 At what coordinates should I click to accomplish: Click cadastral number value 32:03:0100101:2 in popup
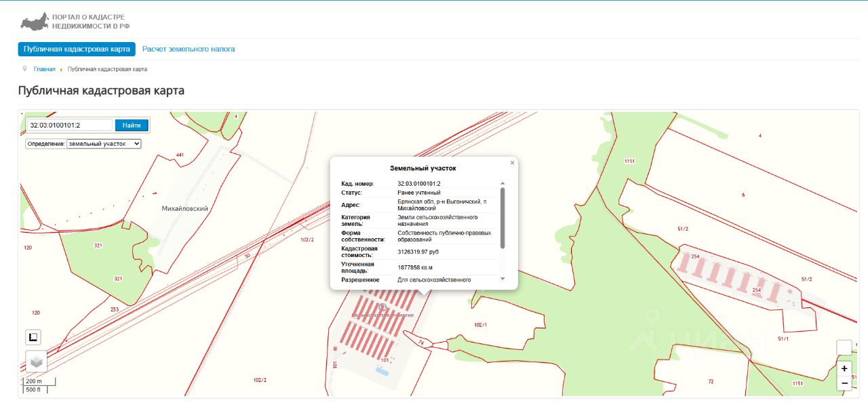pyautogui.click(x=419, y=184)
